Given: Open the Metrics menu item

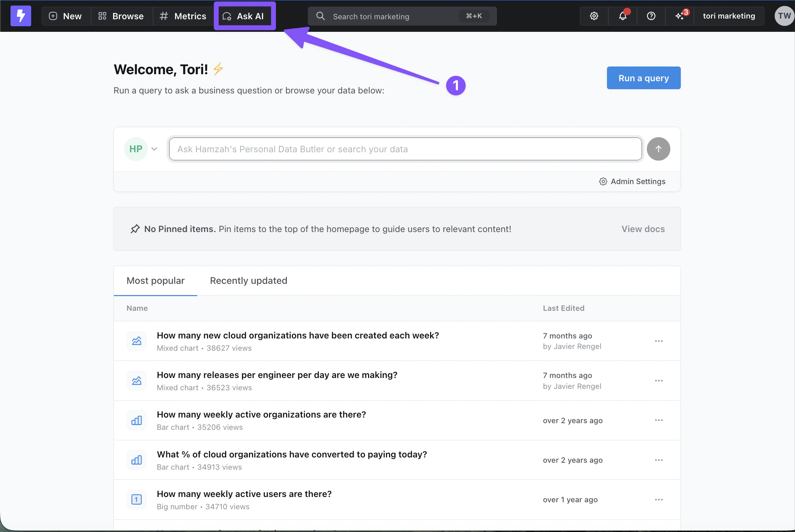Looking at the screenshot, I should click(x=183, y=16).
